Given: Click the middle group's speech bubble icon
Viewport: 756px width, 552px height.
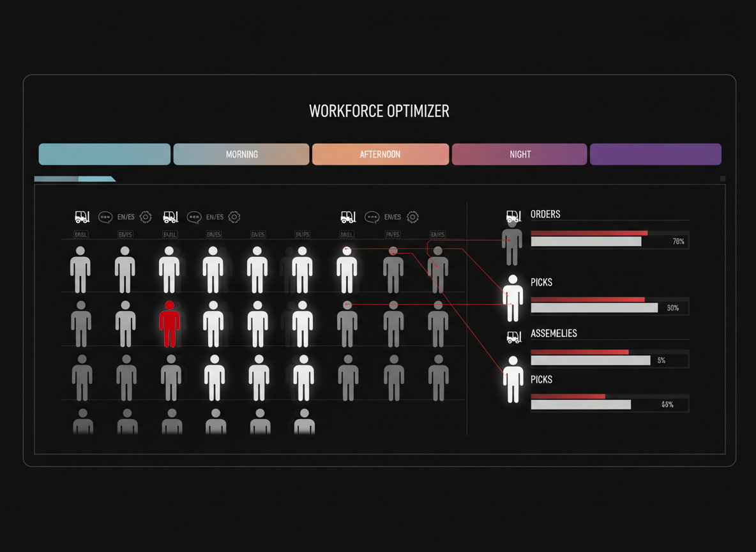Looking at the screenshot, I should click(194, 217).
